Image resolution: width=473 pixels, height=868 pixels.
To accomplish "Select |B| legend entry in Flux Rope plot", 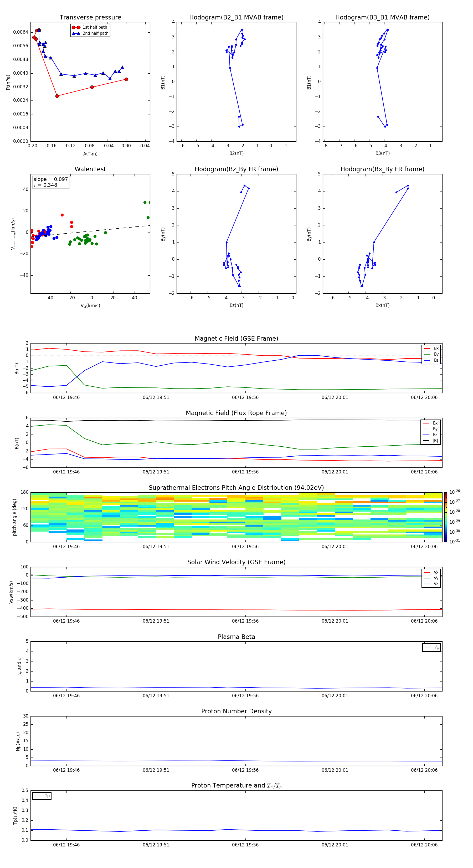I will pyautogui.click(x=431, y=441).
